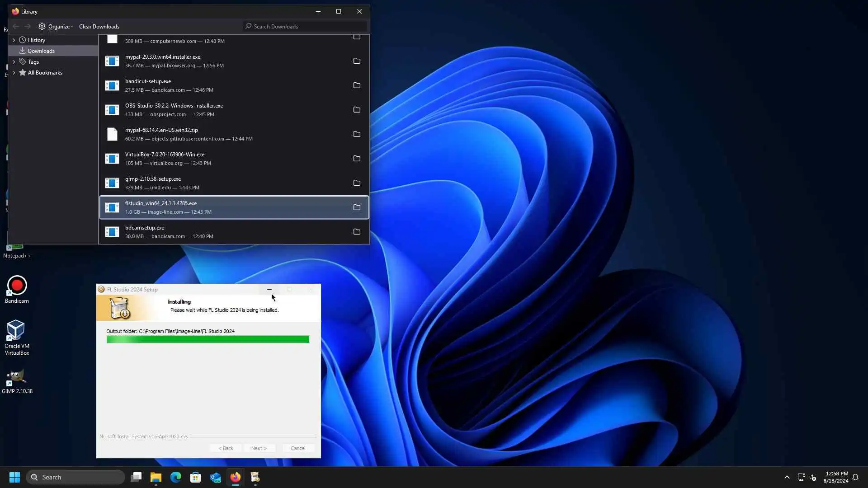
Task: Open File Explorer from the taskbar
Action: 156,477
